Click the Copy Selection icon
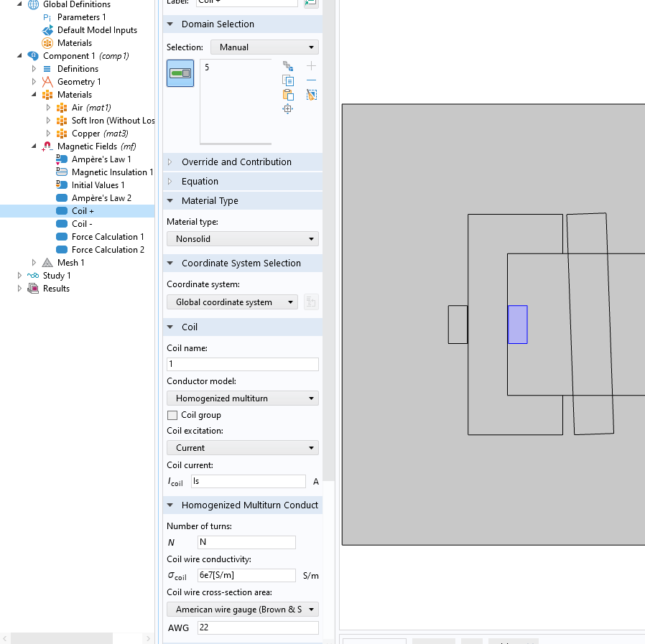645x644 pixels. pos(288,80)
